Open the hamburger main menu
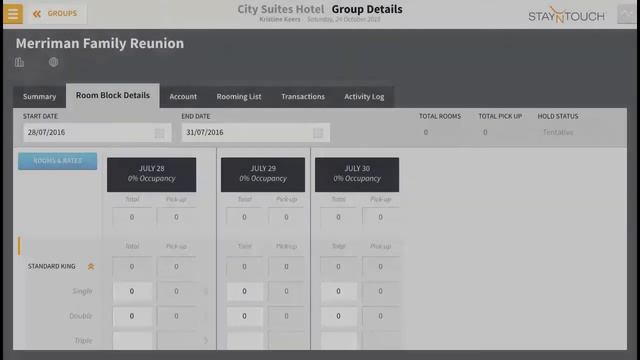The width and height of the screenshot is (640, 360). coord(13,13)
